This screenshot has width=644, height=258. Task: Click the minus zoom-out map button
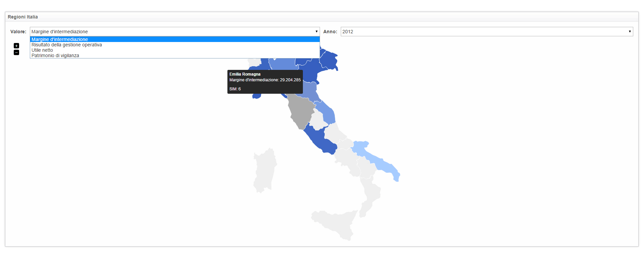coord(16,52)
